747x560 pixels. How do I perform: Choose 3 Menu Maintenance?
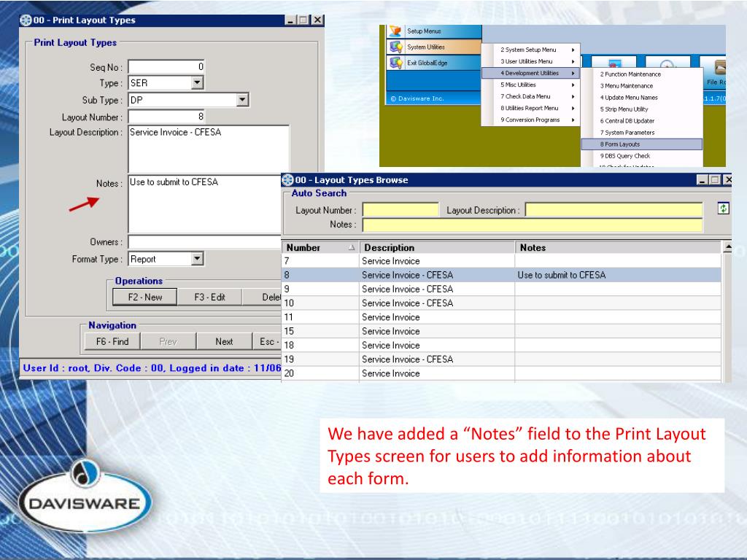642,86
